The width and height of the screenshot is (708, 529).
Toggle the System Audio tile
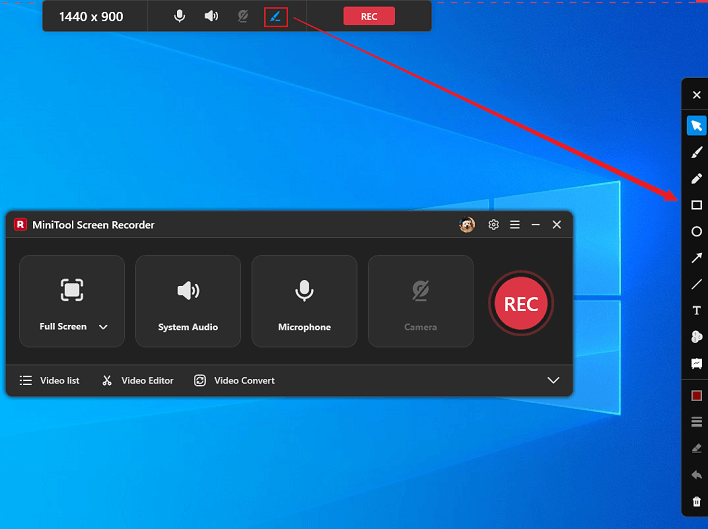pos(188,301)
